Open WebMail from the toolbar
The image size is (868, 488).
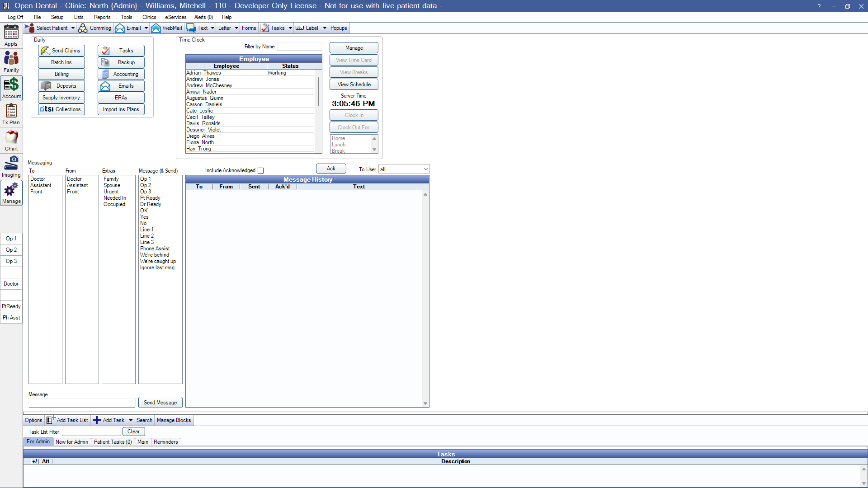167,28
